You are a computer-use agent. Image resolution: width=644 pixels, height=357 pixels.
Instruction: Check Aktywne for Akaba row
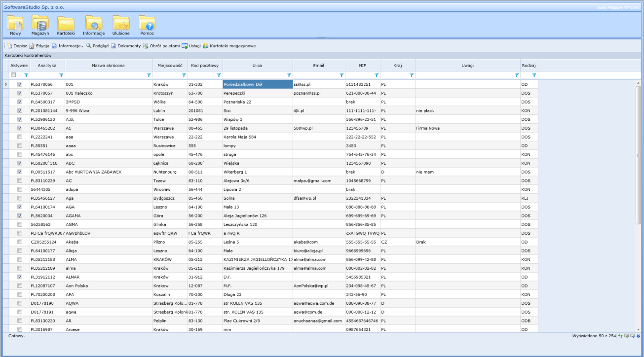point(20,242)
